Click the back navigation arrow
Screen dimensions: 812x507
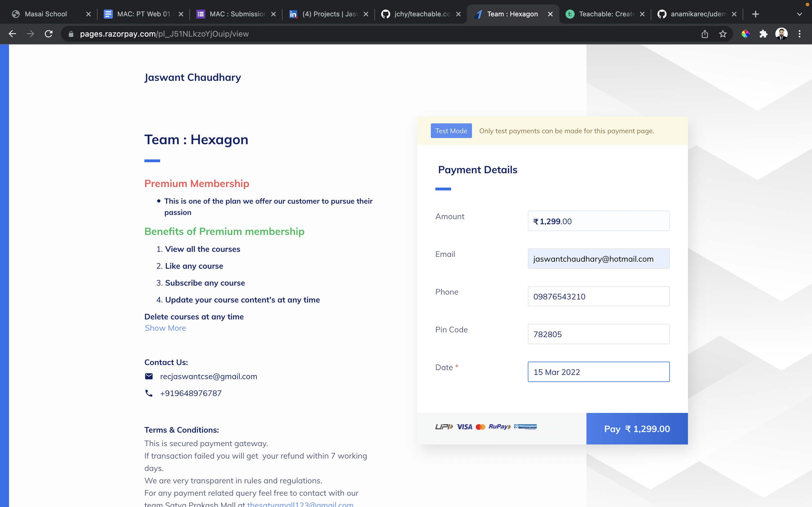tap(12, 34)
